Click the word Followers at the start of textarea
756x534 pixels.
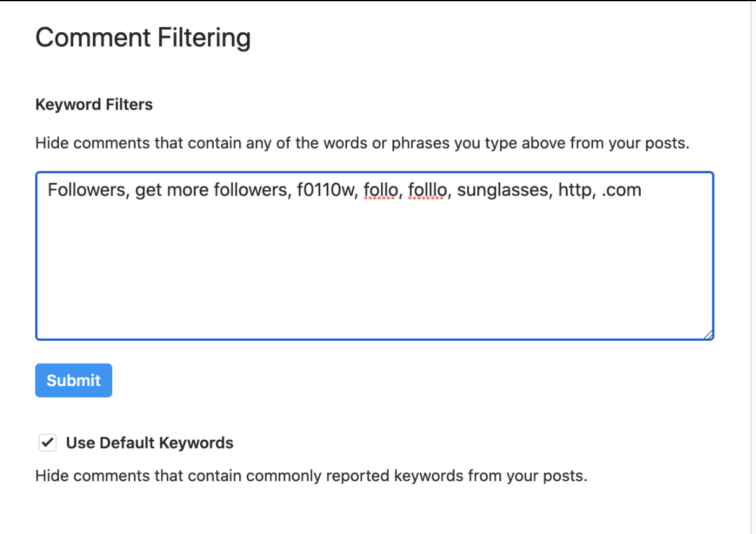point(87,190)
